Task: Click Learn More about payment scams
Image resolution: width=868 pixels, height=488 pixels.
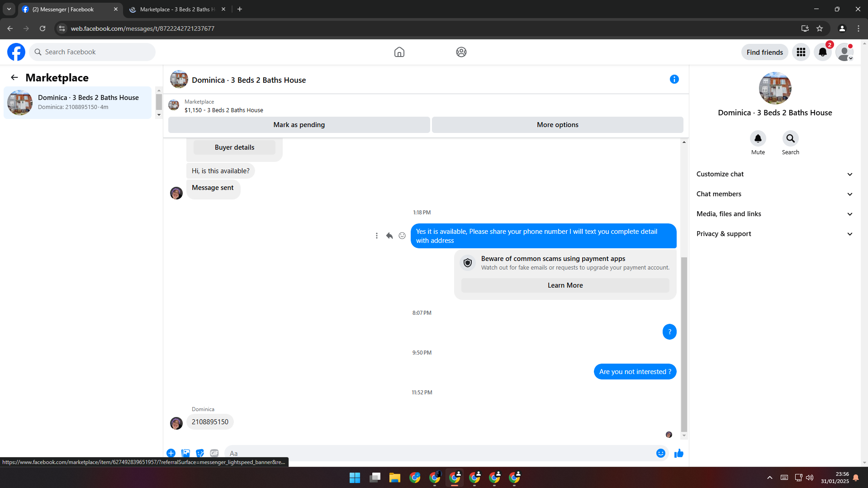Action: (x=565, y=285)
